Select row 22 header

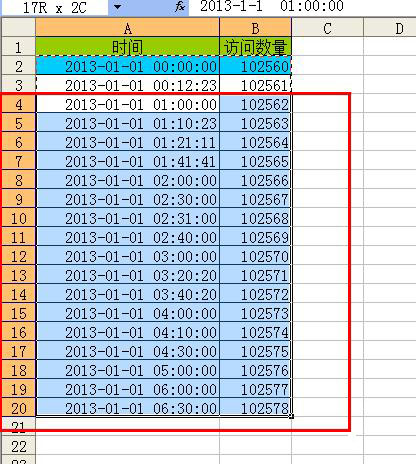(18, 446)
